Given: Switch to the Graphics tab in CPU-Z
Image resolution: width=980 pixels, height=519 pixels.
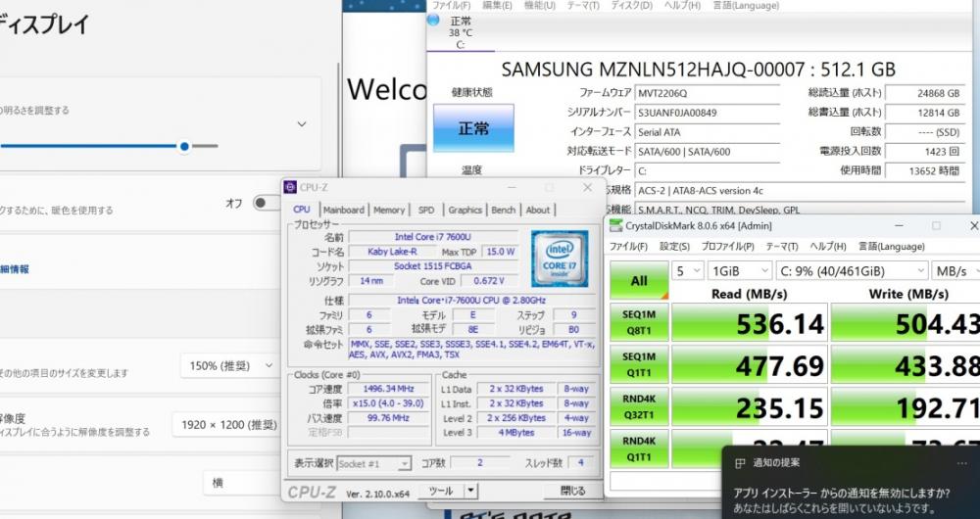Looking at the screenshot, I should 465,210.
